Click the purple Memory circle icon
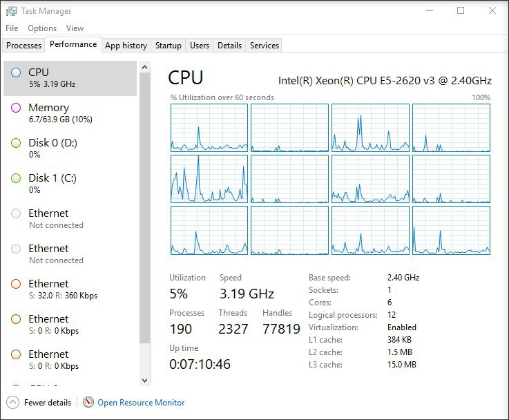509x420 pixels. click(x=16, y=108)
